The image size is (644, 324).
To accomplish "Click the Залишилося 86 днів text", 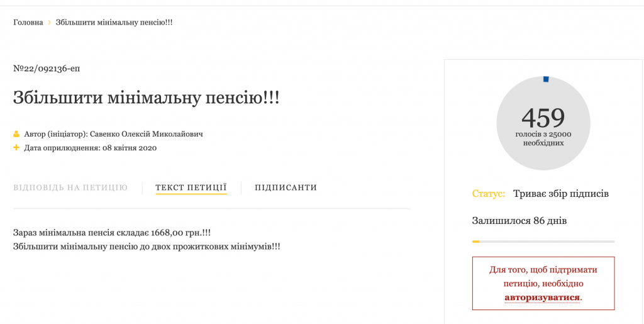I will [x=519, y=221].
